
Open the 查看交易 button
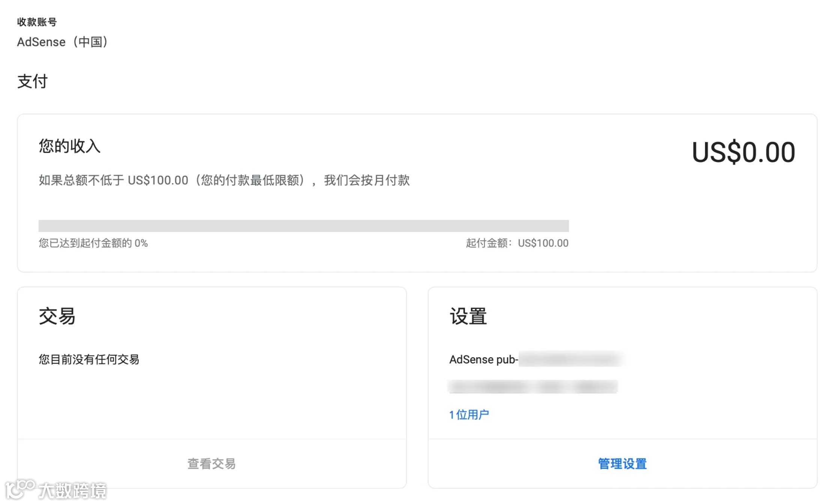211,464
